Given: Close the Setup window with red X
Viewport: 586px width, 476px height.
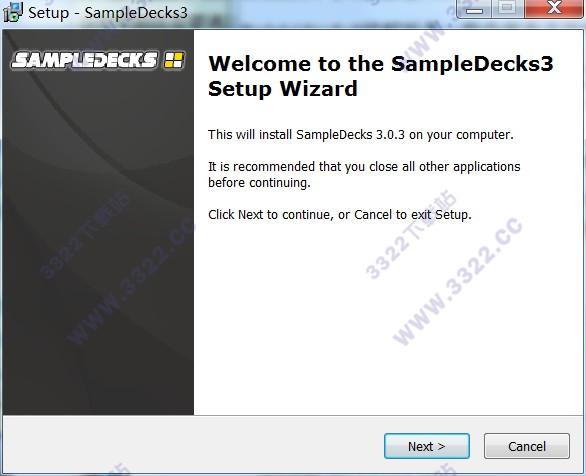Looking at the screenshot, I should tap(554, 9).
